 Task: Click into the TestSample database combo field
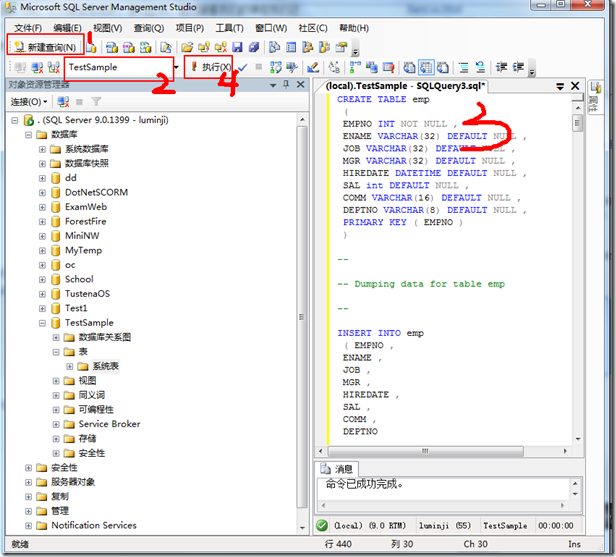(119, 67)
